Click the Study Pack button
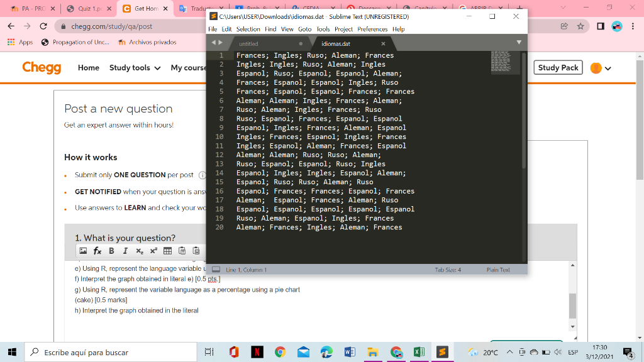Viewport: 644px width, 362px height. (558, 67)
